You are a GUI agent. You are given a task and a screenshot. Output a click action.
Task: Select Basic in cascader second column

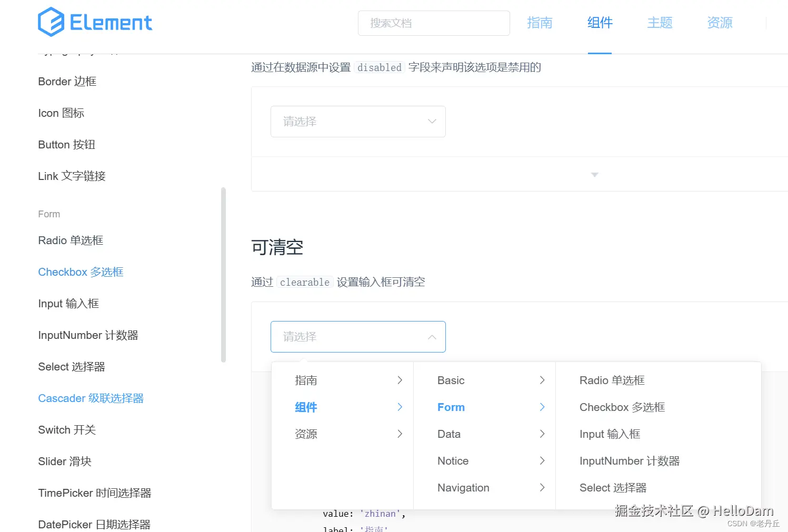(451, 380)
